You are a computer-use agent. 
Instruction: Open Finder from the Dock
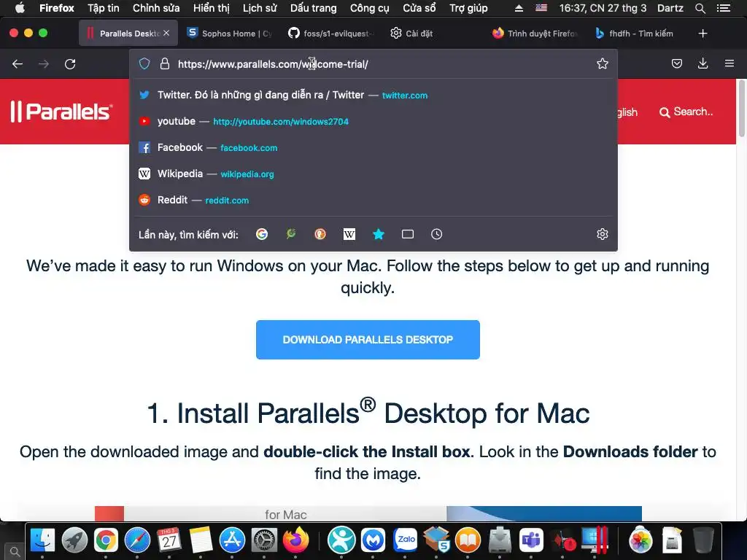(42, 540)
